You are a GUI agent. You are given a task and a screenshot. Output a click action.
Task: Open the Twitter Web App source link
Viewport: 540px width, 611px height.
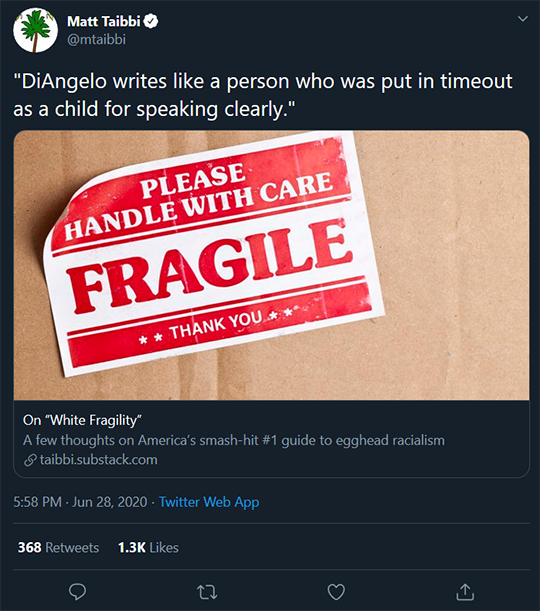click(209, 502)
